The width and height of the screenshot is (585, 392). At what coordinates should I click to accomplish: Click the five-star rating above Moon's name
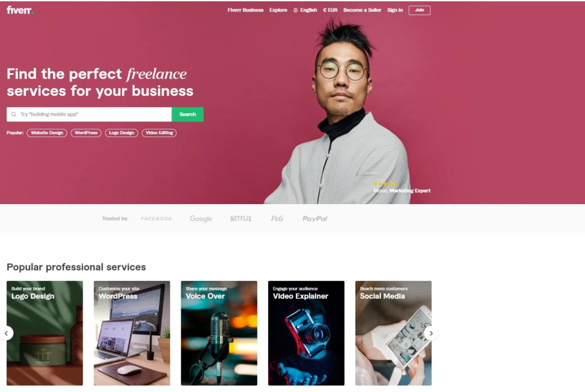coord(385,184)
